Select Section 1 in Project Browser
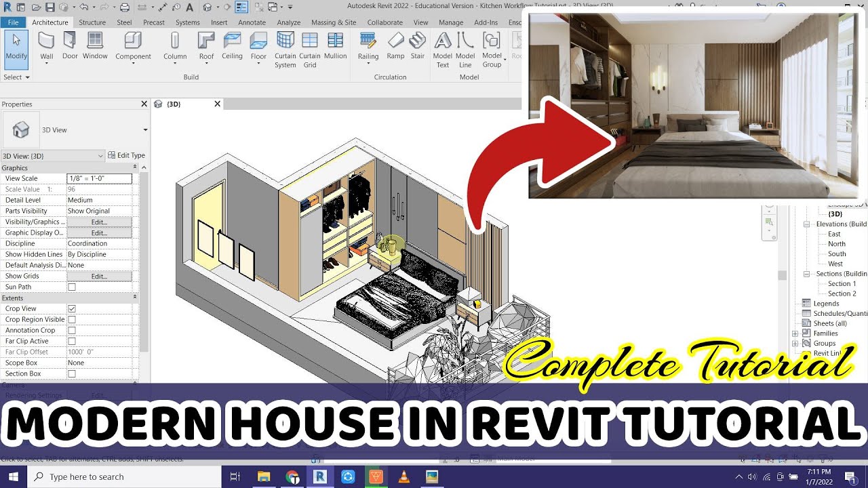This screenshot has height=488, width=868. click(842, 284)
